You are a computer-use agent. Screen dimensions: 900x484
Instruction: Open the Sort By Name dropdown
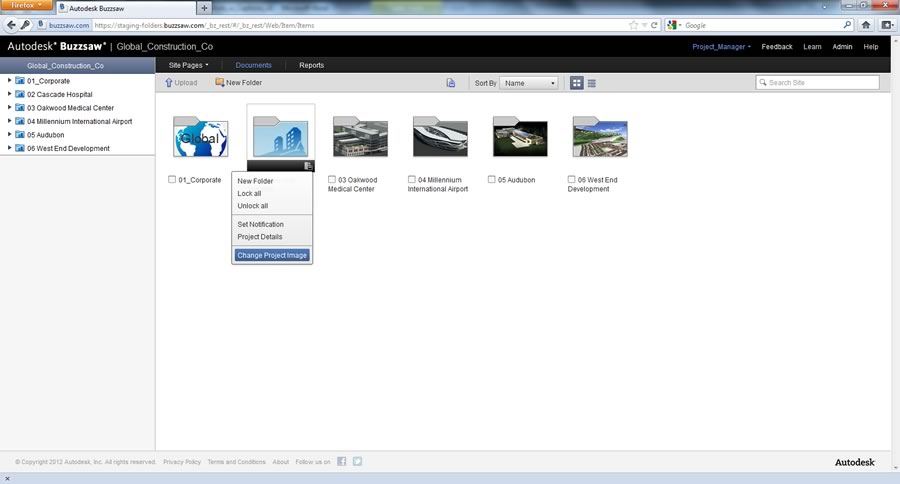coord(529,83)
